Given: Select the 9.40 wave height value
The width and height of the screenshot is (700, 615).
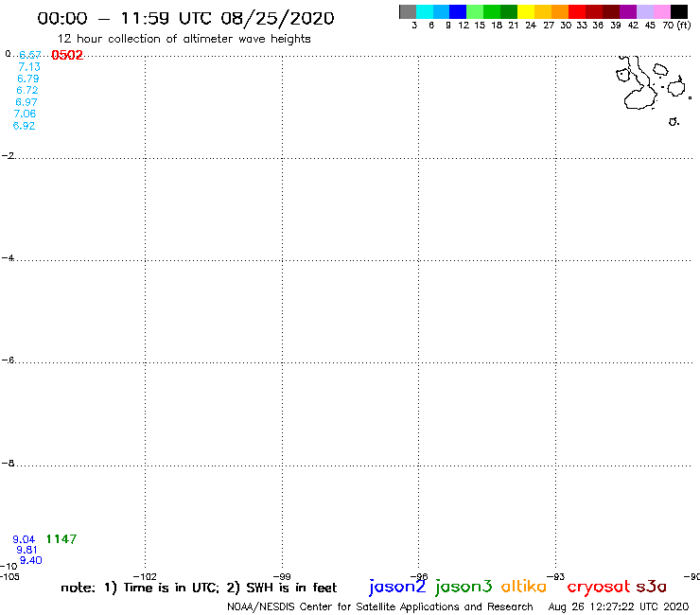Looking at the screenshot, I should click(31, 560).
